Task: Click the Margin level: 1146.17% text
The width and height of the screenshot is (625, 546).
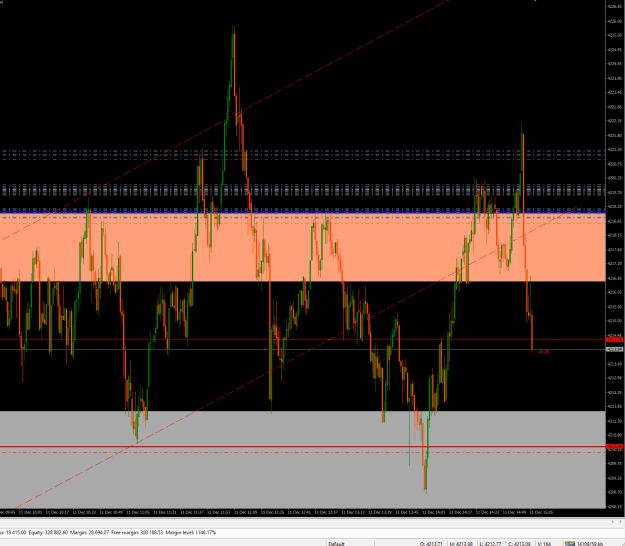Action: point(191,532)
